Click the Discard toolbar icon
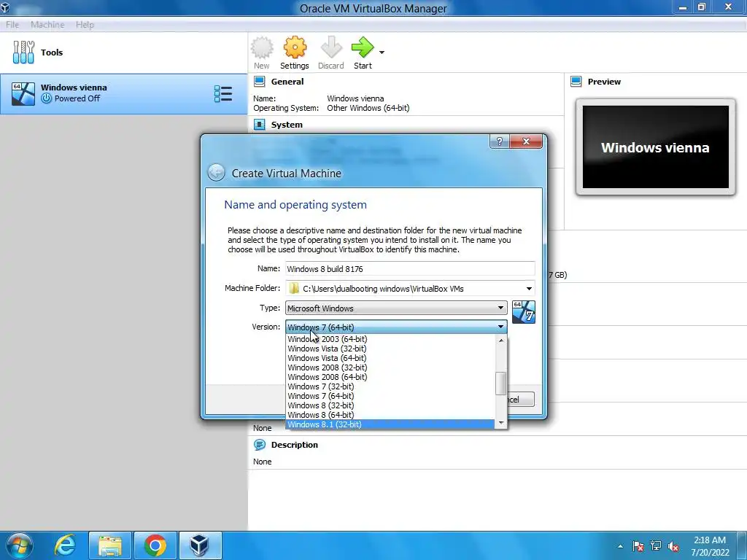The image size is (747, 560). pyautogui.click(x=330, y=47)
